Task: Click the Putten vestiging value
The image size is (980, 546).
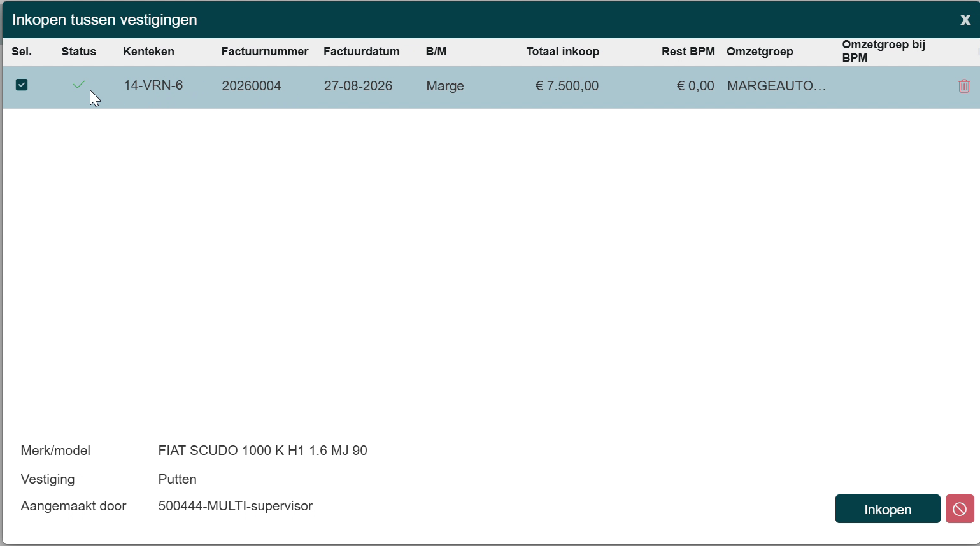Action: 178,479
